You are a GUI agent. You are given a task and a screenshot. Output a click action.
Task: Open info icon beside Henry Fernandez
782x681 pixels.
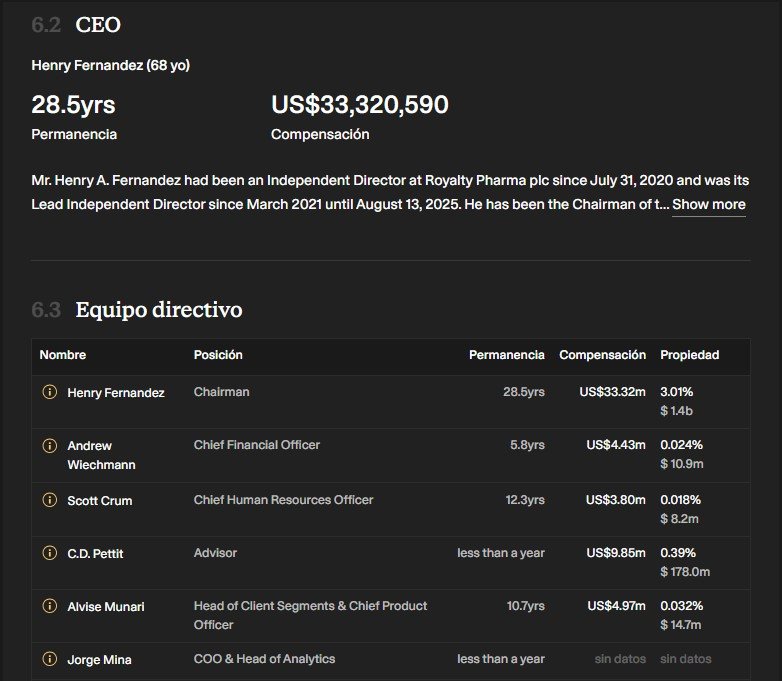pos(49,392)
